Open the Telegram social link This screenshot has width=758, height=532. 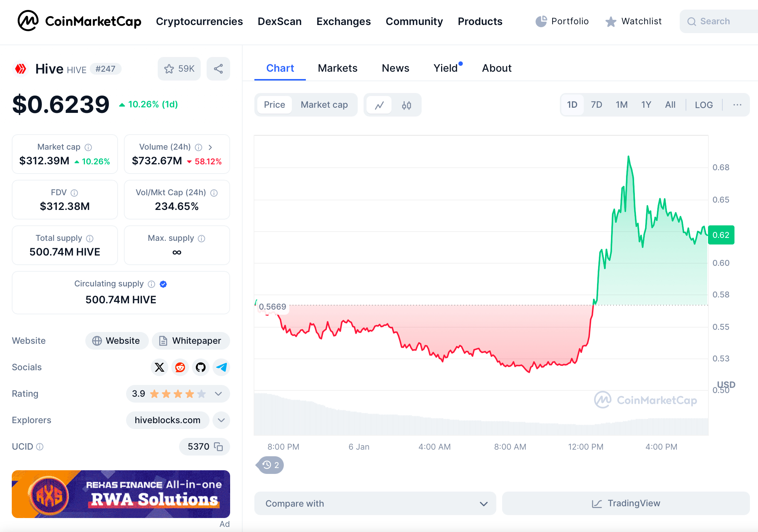221,367
